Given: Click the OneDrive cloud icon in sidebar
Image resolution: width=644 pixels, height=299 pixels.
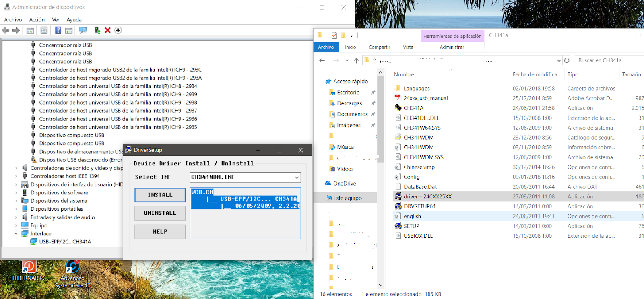Looking at the screenshot, I should pos(328,184).
